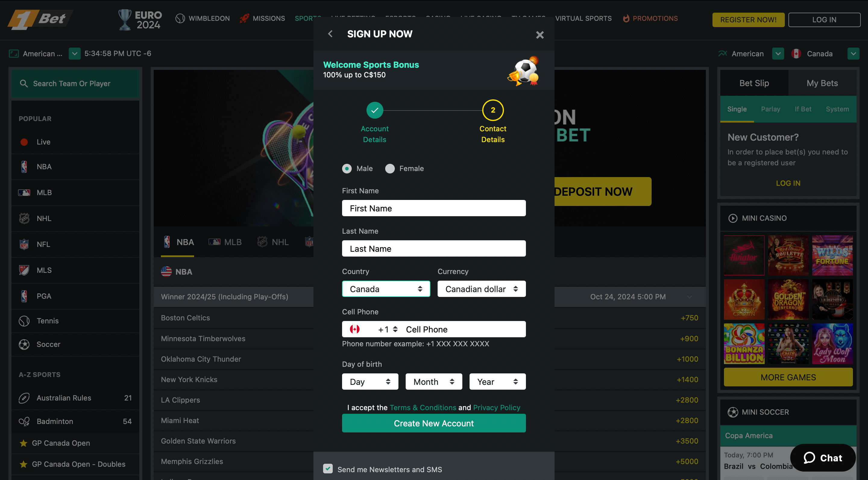
Task: Open the Mini Casino play icon panel
Action: click(733, 218)
